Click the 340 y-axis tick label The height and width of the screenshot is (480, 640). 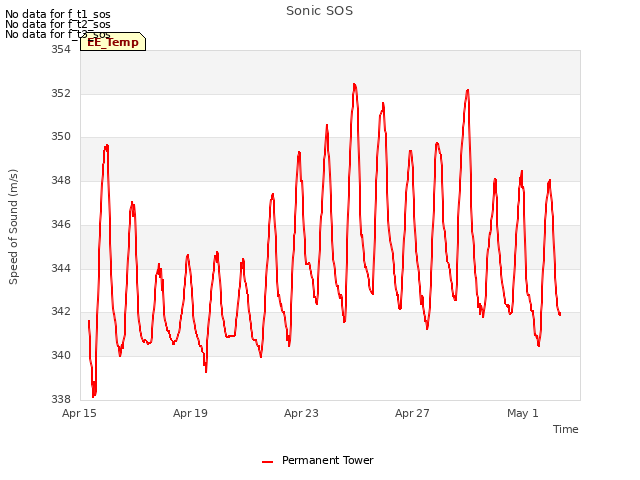pyautogui.click(x=61, y=356)
